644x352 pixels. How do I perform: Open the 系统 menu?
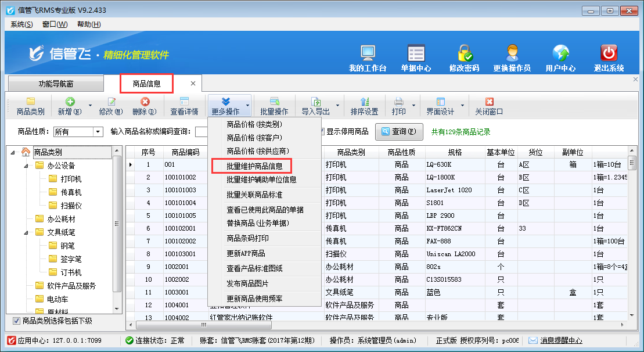(21, 24)
